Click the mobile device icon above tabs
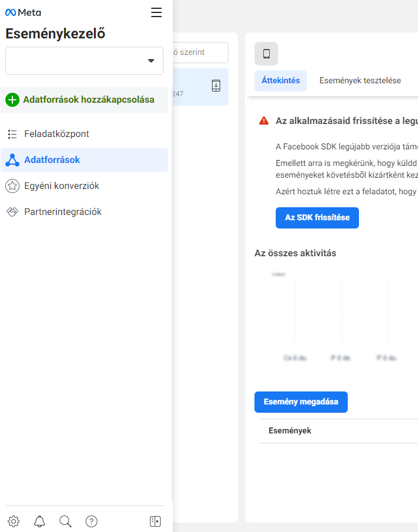418x532 pixels. pos(266,54)
